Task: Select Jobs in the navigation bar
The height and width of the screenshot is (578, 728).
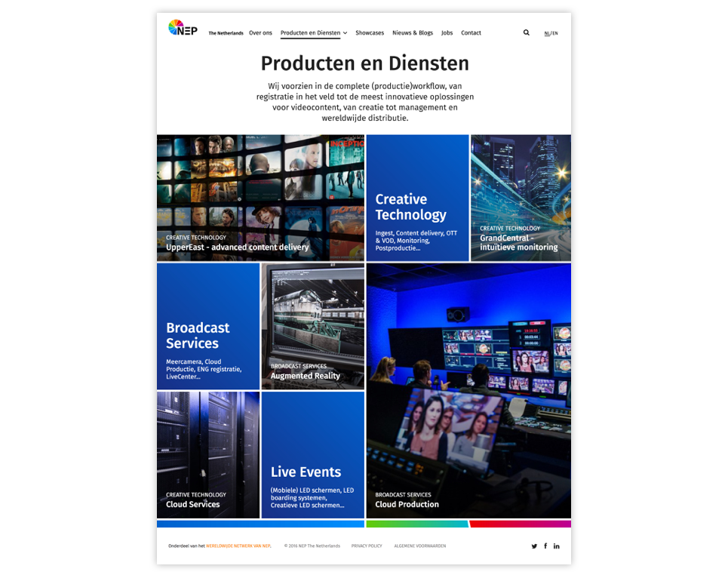Action: (x=447, y=33)
